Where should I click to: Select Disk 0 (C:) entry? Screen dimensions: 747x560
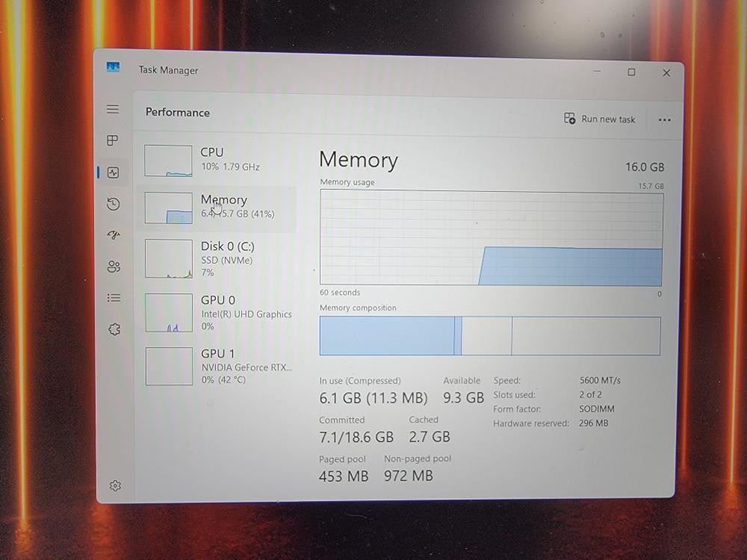point(217,259)
